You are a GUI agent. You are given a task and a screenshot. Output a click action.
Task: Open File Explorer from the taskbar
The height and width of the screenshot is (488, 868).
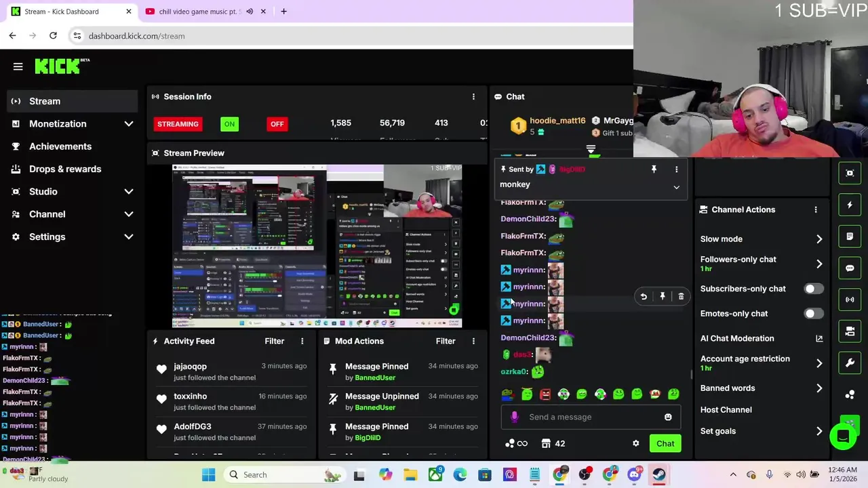(410, 474)
